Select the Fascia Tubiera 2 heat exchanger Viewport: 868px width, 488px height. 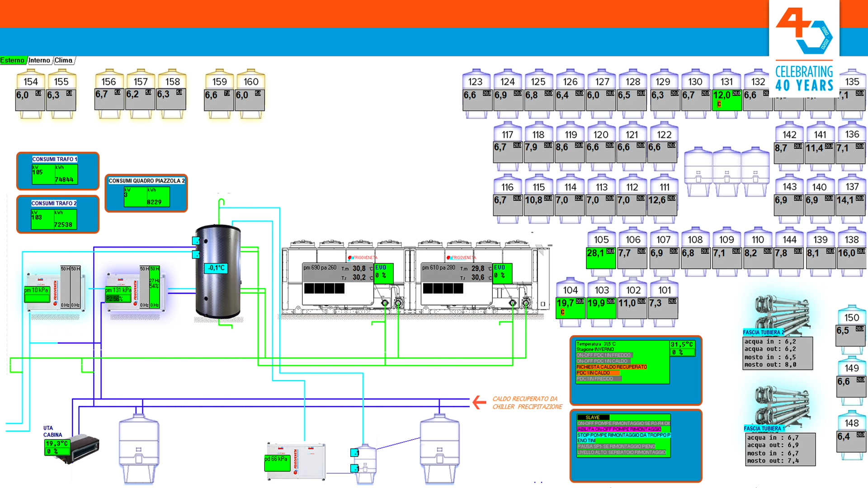[781, 313]
